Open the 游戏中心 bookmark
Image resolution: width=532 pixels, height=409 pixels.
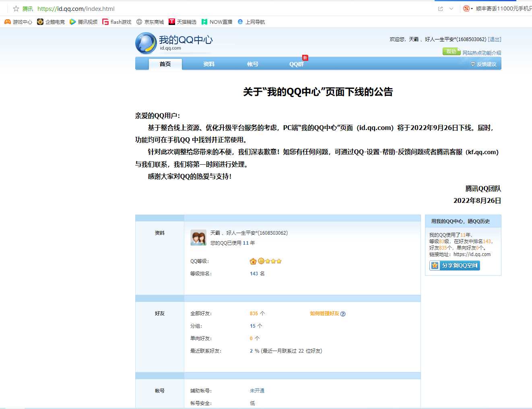(18, 22)
